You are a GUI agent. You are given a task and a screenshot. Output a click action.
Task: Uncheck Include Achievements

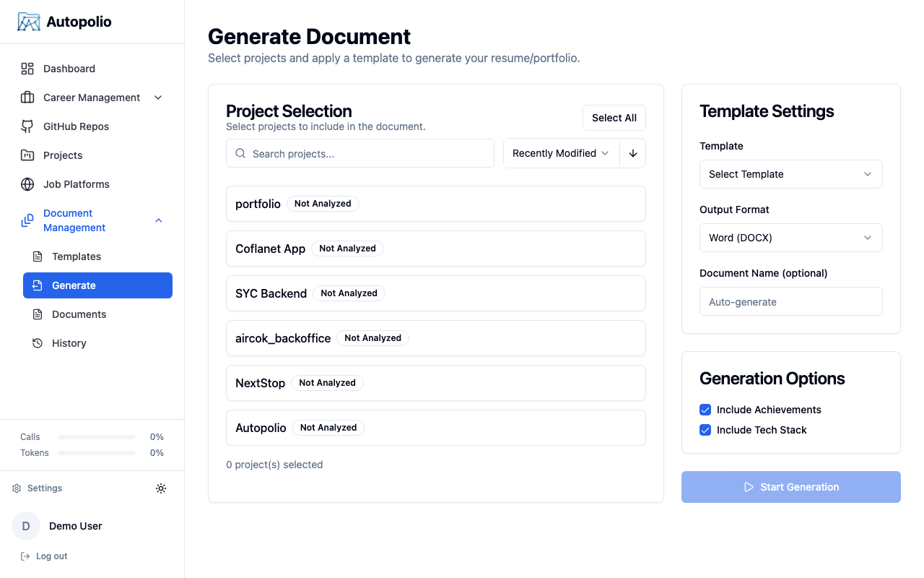coord(705,409)
